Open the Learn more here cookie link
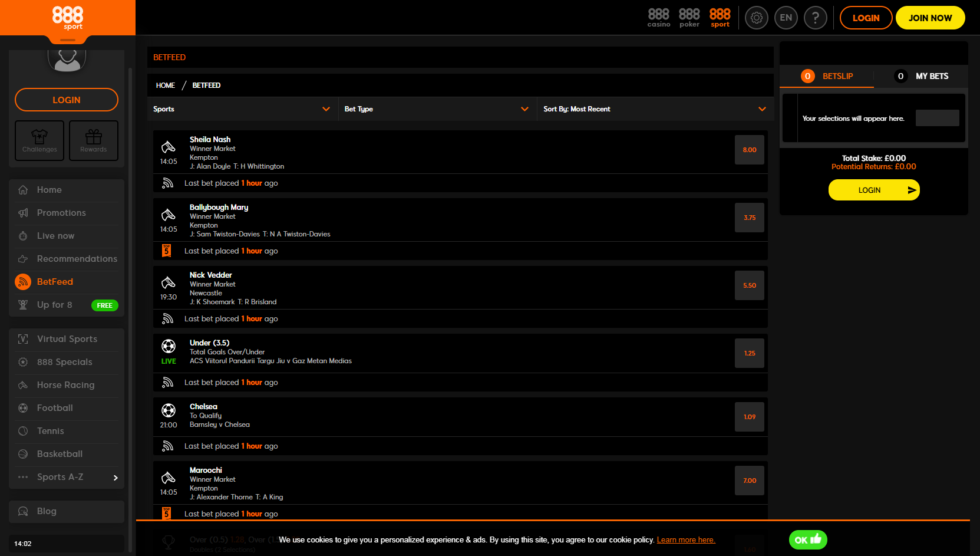The width and height of the screenshot is (980, 556). coord(686,540)
